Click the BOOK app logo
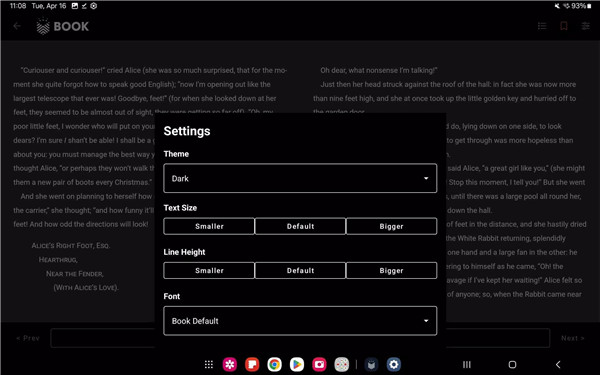The width and height of the screenshot is (600, 375). coord(63,26)
